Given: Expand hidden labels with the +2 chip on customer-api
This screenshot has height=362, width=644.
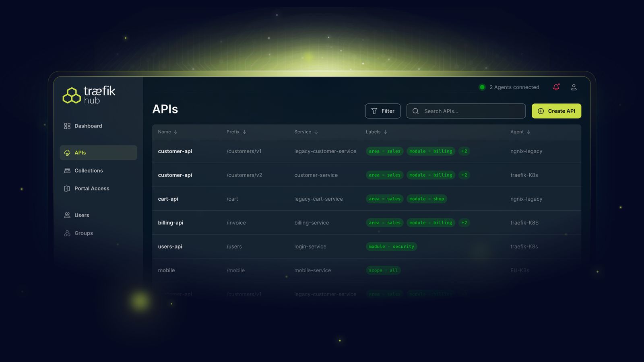Looking at the screenshot, I should 464,151.
